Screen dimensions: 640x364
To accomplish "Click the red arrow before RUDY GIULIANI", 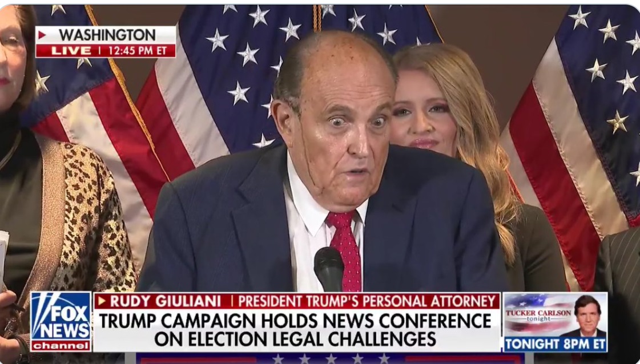I will click(x=102, y=301).
